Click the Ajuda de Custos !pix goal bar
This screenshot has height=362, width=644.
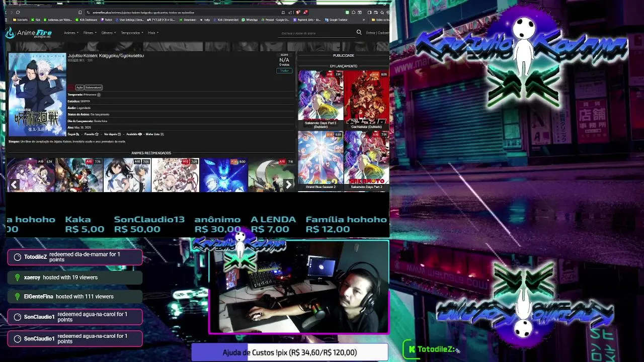[290, 352]
